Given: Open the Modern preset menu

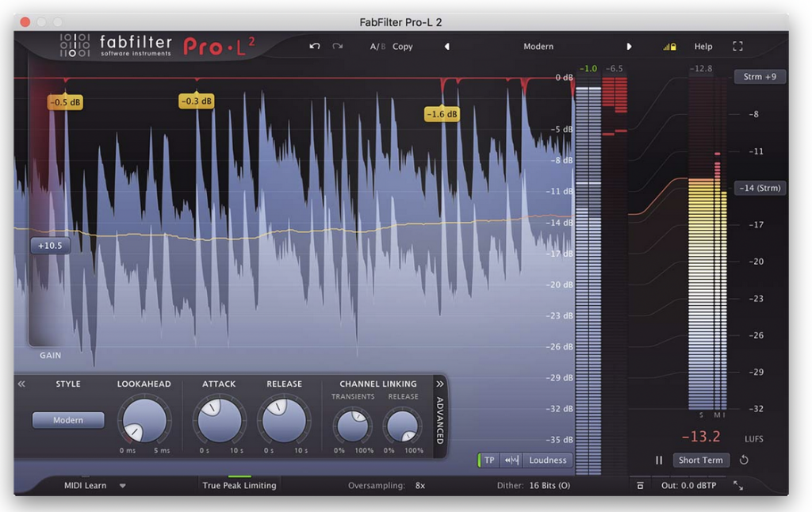Looking at the screenshot, I should pos(538,47).
